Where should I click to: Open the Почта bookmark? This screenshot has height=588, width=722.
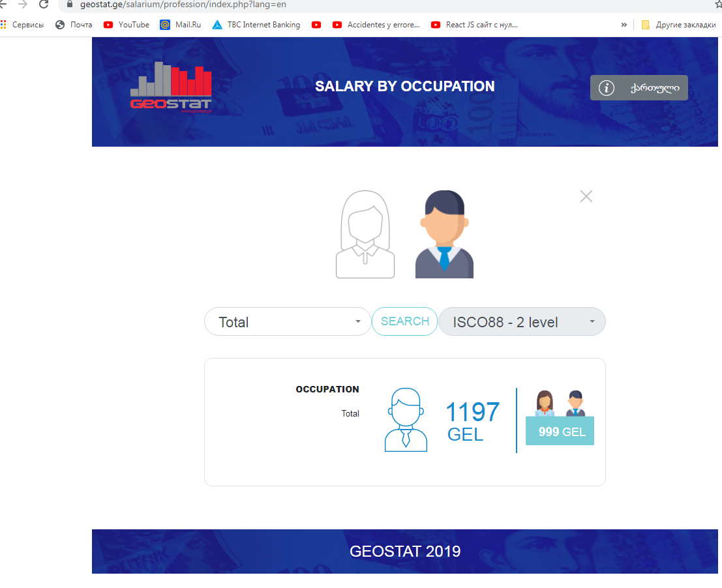tap(74, 25)
